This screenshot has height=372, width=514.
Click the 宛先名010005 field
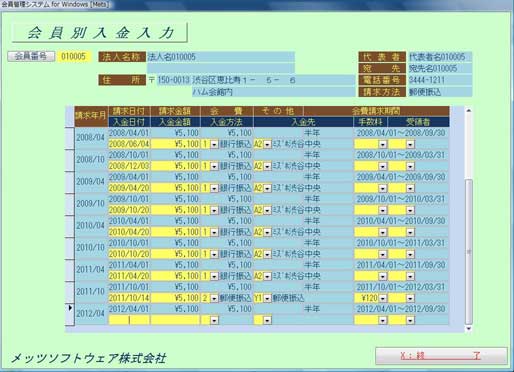click(x=440, y=68)
